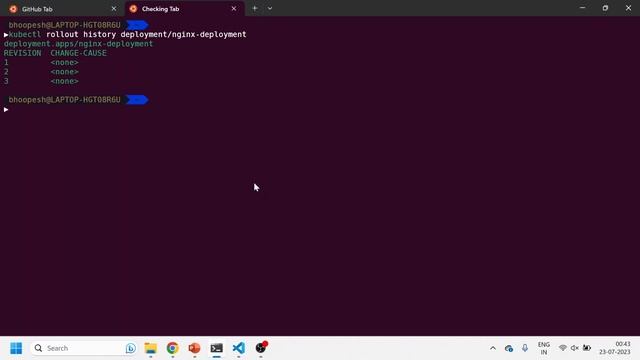Click blue arrow segment of first prompt
The image size is (640, 360).
(x=137, y=25)
